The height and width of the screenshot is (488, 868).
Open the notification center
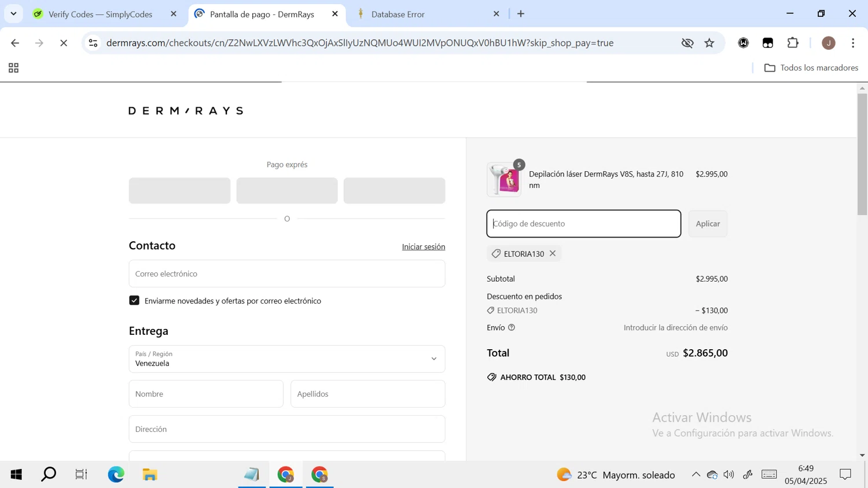(x=845, y=475)
